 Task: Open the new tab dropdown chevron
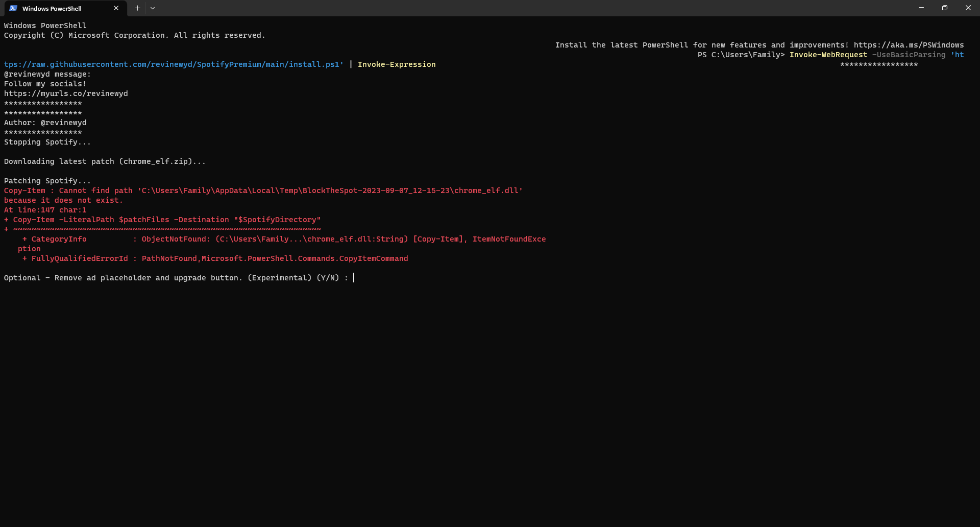coord(153,8)
